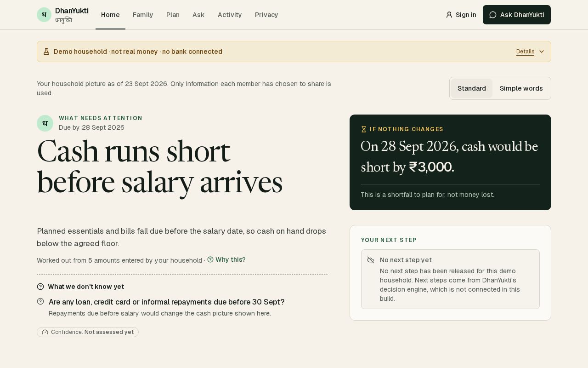The width and height of the screenshot is (588, 368).
Task: Click the No next step yet title
Action: click(406, 260)
